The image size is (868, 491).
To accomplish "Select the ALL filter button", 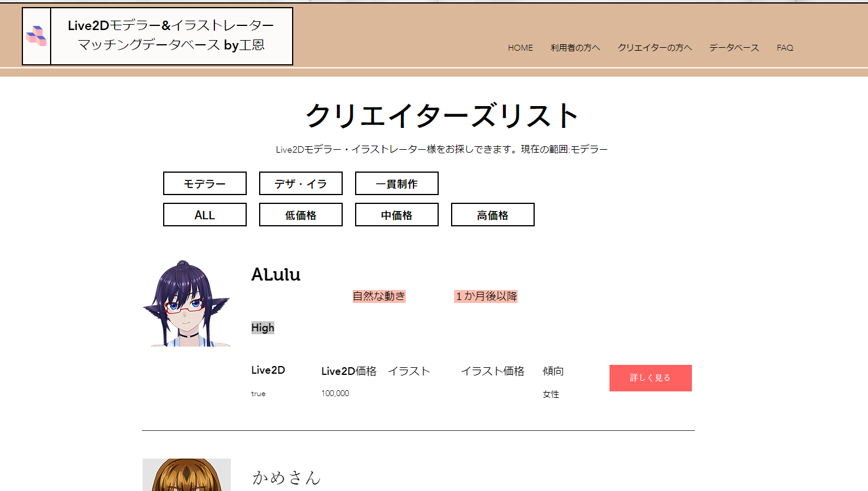I will 204,215.
